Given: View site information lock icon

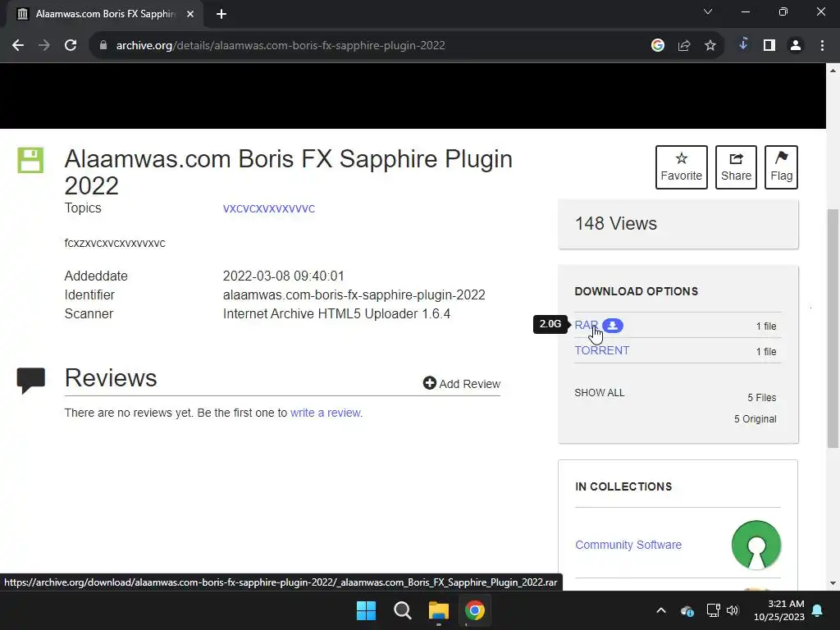Looking at the screenshot, I should pyautogui.click(x=103, y=46).
